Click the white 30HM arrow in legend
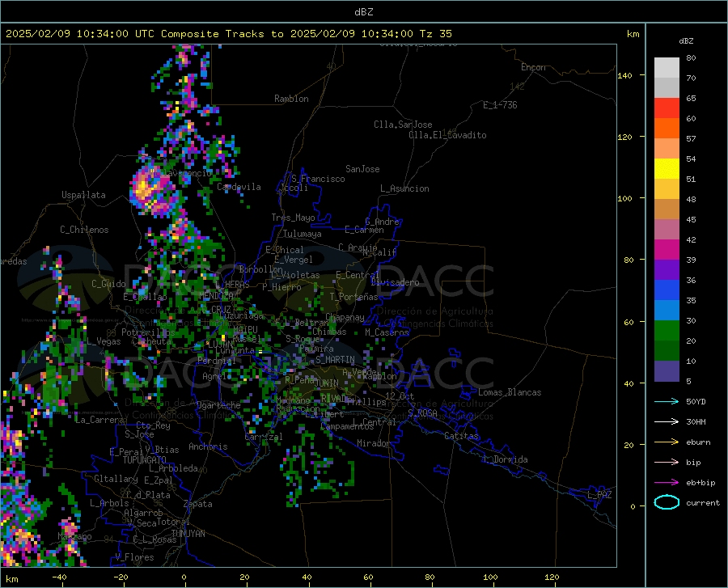 click(x=667, y=422)
